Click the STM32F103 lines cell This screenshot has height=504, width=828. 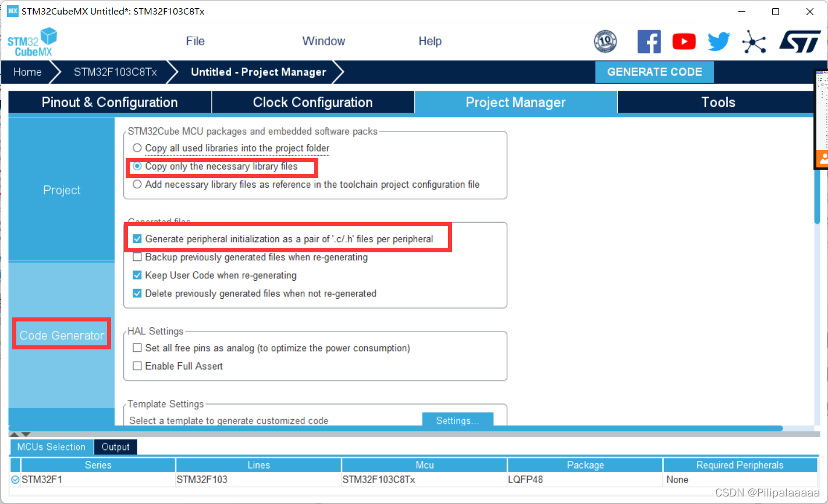[x=258, y=480]
